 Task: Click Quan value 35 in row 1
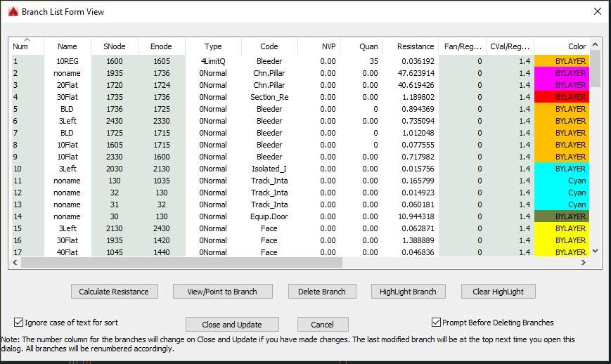[x=373, y=61]
